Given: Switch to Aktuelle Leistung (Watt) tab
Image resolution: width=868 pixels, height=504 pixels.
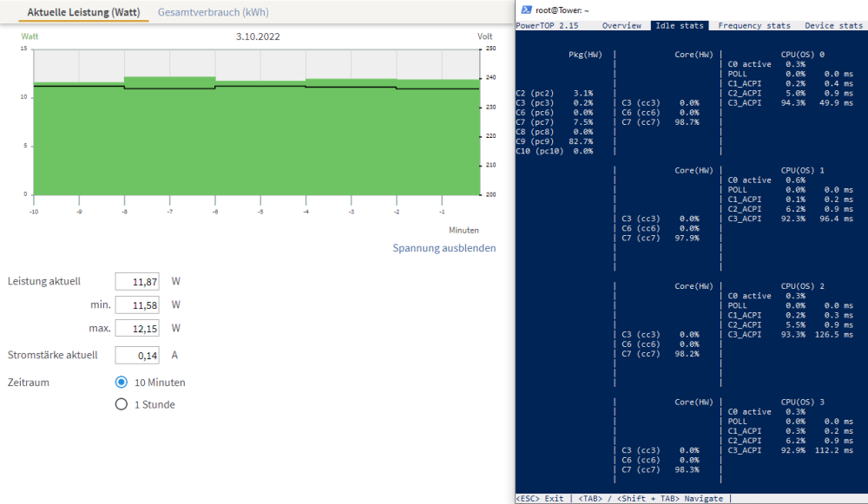Looking at the screenshot, I should [83, 12].
